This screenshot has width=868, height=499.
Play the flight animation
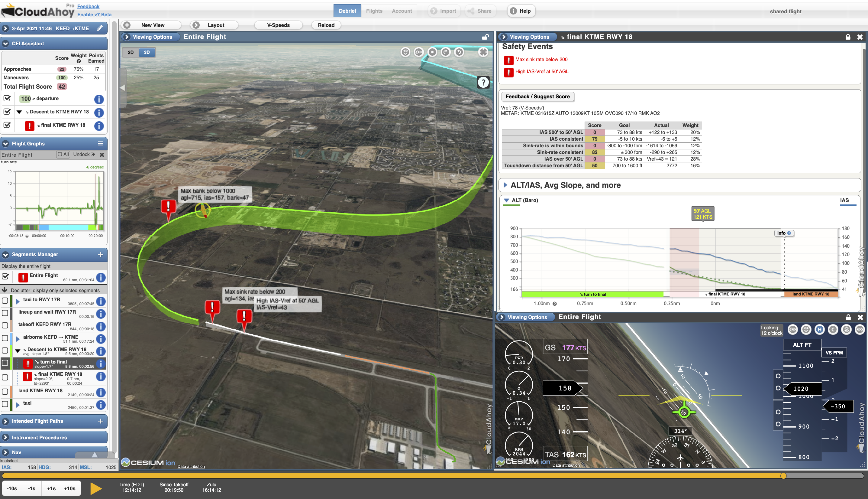coord(96,488)
